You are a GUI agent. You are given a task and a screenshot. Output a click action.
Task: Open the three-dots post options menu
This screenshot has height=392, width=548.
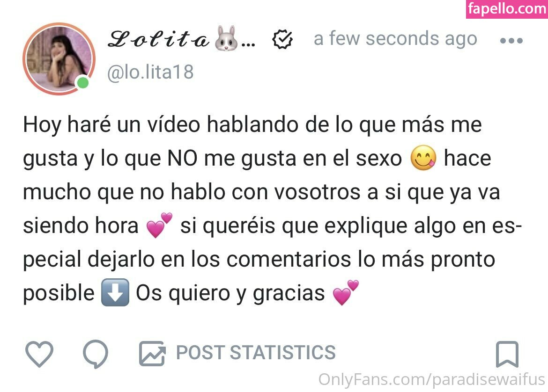[511, 41]
